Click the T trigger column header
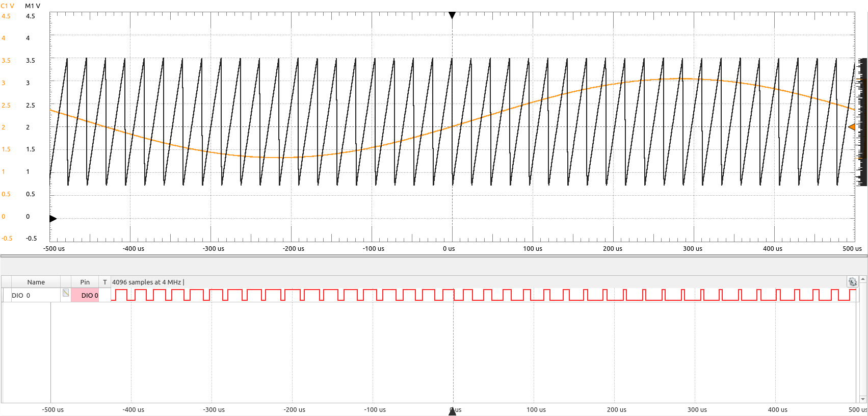Viewport: 868px width, 416px height. (105, 282)
